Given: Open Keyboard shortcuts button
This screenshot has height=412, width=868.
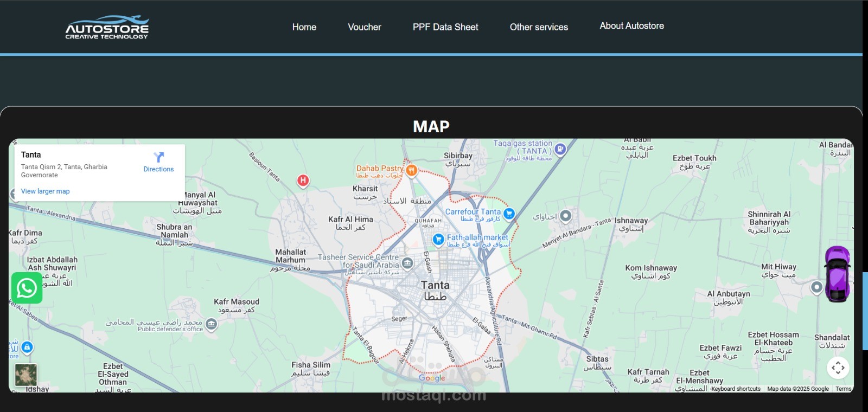Looking at the screenshot, I should pyautogui.click(x=736, y=389).
